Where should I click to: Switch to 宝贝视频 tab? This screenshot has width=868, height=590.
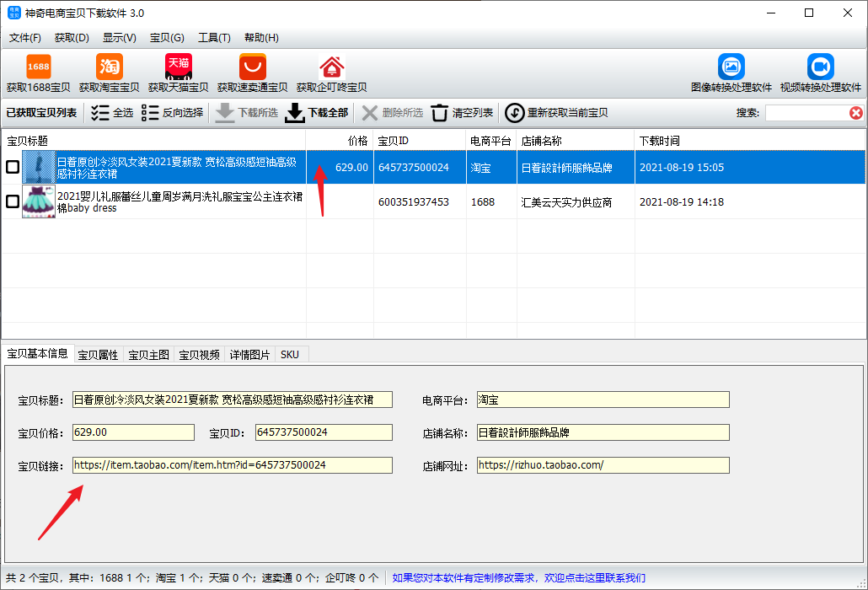pyautogui.click(x=199, y=355)
